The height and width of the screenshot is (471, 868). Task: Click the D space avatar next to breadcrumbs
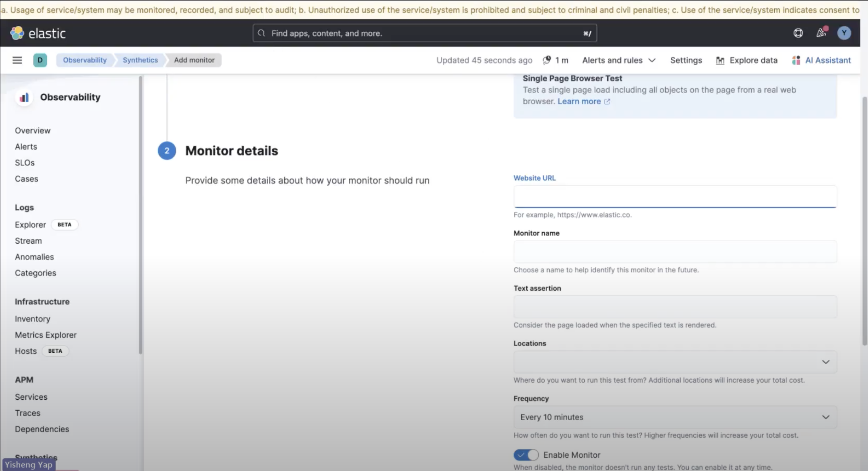coord(40,60)
